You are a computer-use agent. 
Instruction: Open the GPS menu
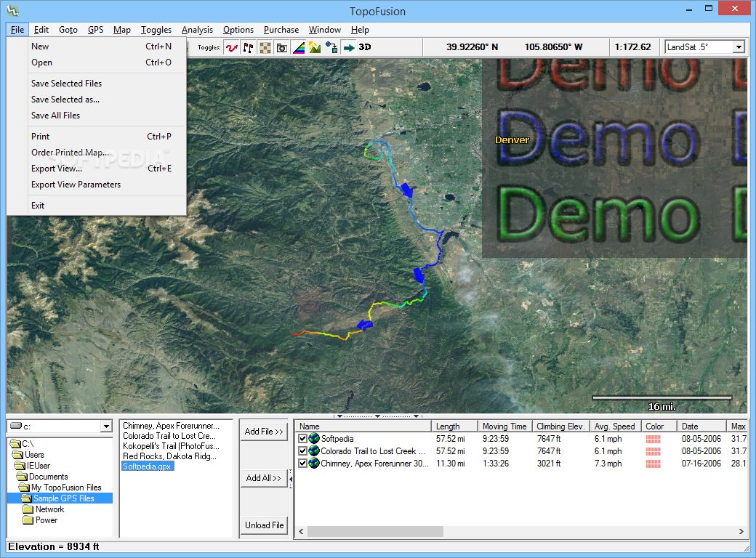[95, 30]
